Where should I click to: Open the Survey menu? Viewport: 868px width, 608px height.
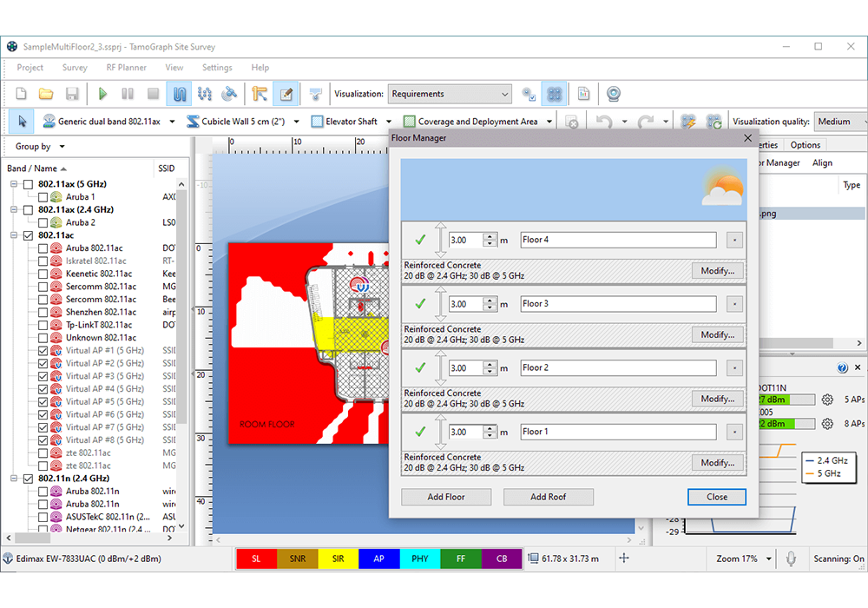75,68
